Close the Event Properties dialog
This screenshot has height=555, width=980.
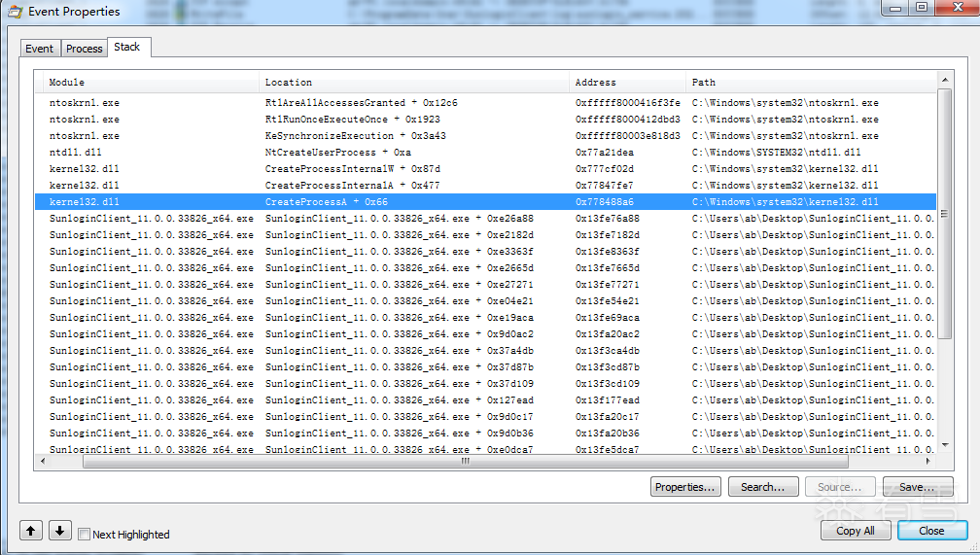coord(931,531)
